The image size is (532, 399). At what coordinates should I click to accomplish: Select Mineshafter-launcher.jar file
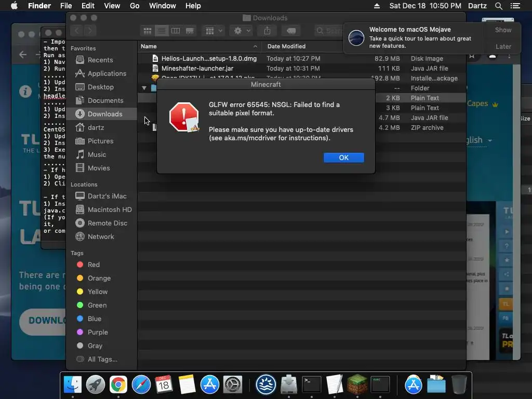tap(197, 68)
